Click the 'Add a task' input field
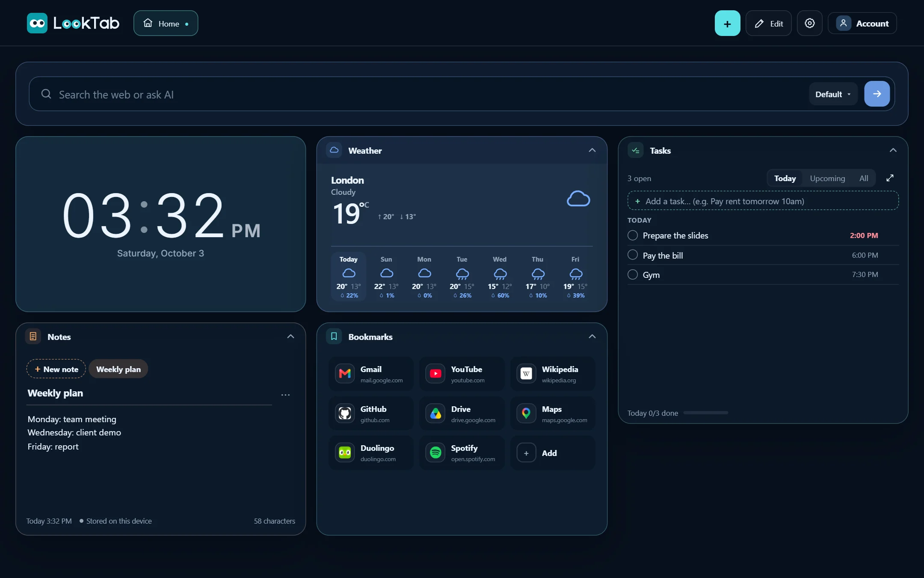Screen dimensions: 924x578 click(x=763, y=201)
